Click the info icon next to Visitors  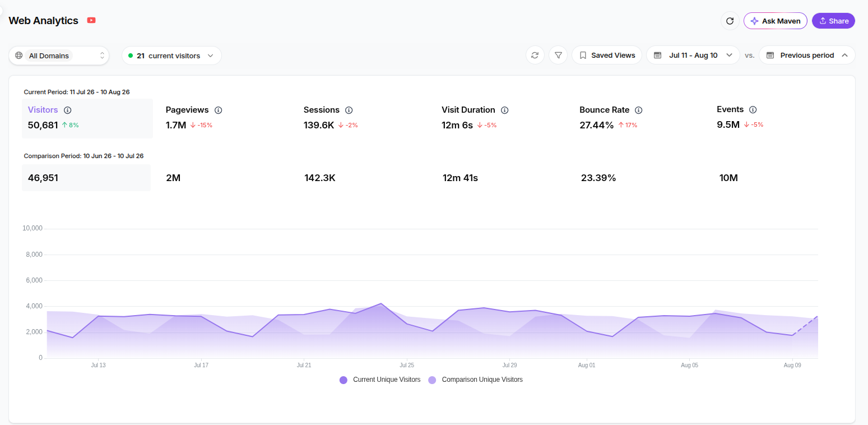click(68, 110)
